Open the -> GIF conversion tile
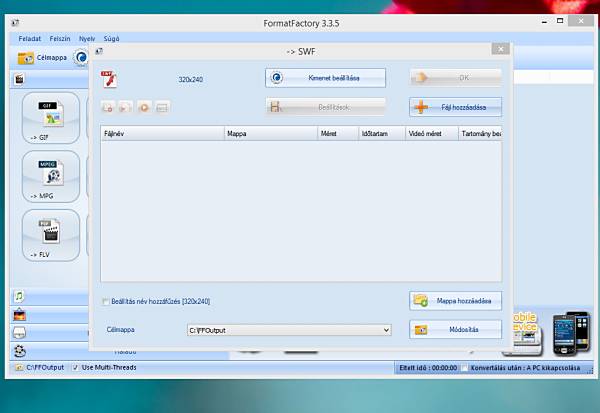The width and height of the screenshot is (600, 413). (51, 118)
